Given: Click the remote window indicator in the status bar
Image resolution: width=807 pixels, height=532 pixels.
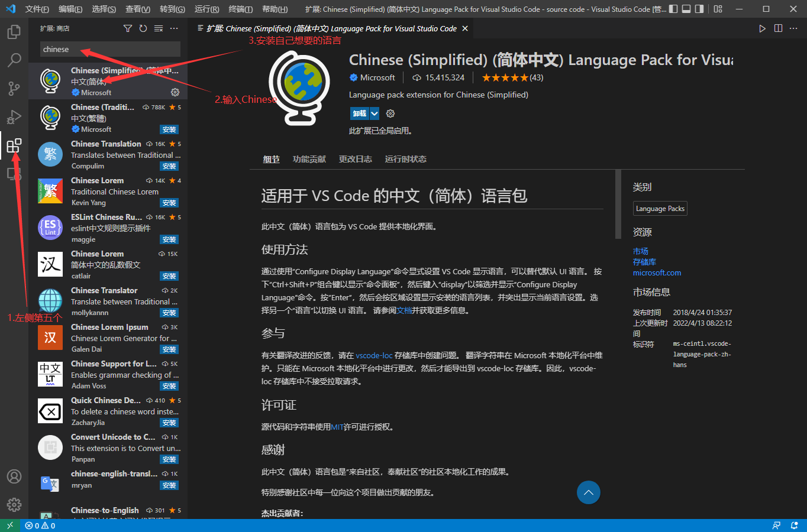Looking at the screenshot, I should pyautogui.click(x=10, y=525).
